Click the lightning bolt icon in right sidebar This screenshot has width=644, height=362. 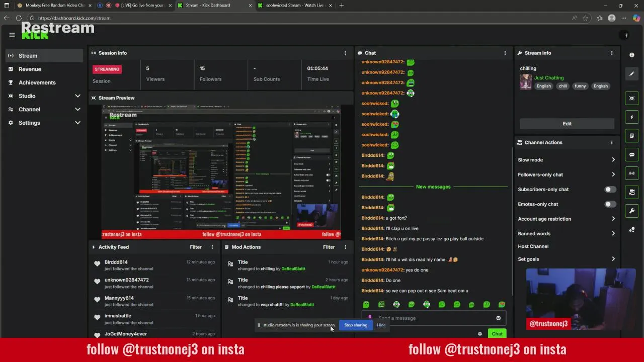632,117
